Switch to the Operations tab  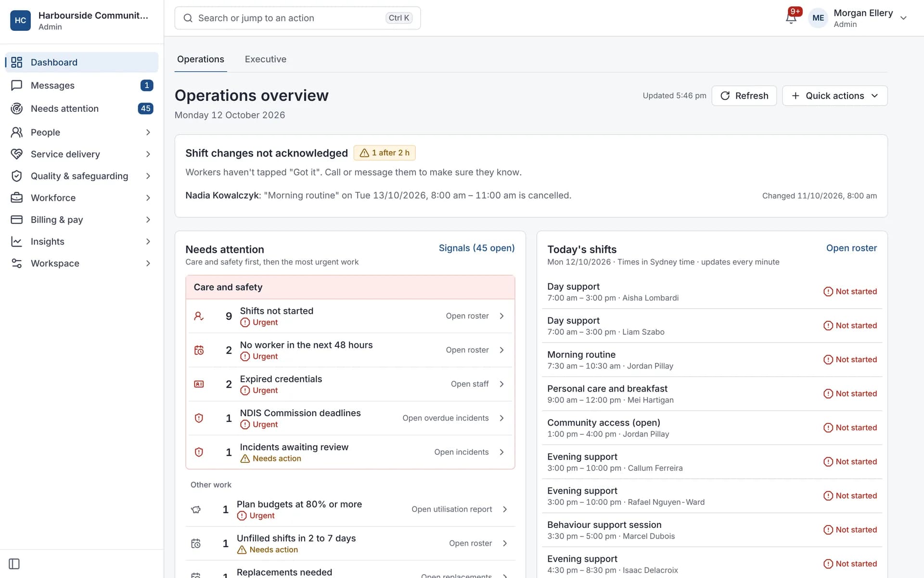[x=201, y=59]
